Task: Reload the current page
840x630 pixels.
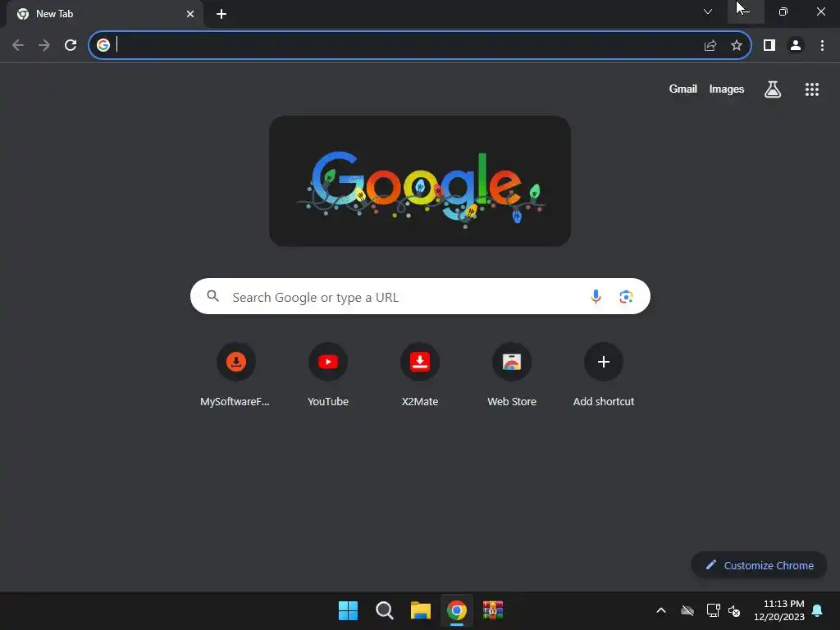Action: pos(71,45)
